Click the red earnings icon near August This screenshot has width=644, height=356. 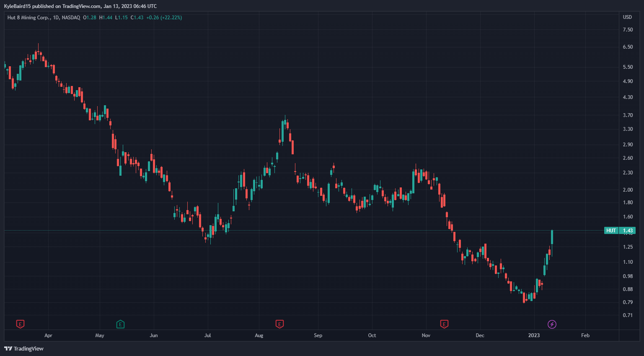coord(279,324)
